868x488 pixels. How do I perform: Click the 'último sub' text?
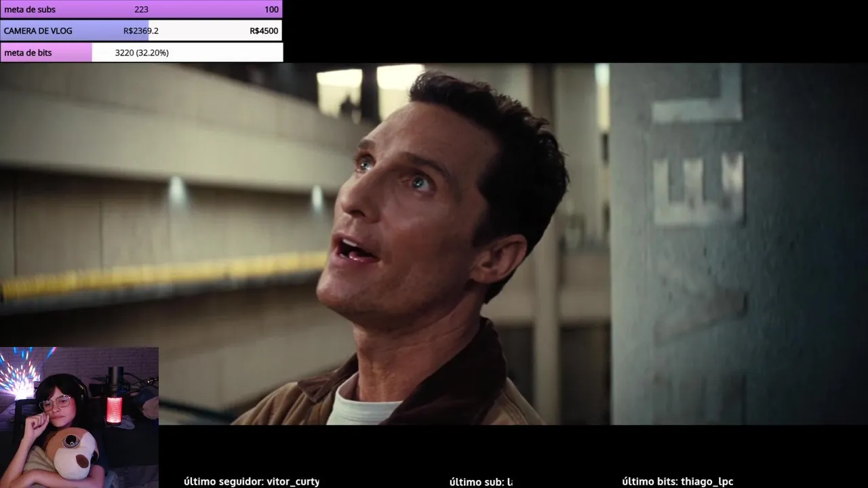(481, 482)
